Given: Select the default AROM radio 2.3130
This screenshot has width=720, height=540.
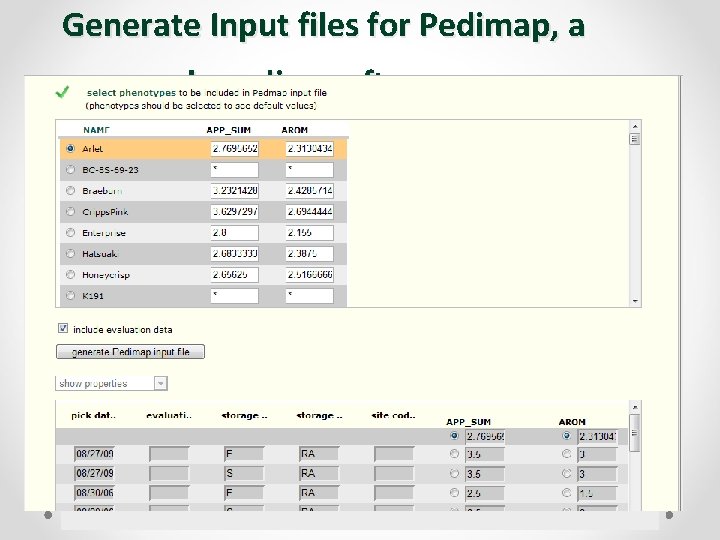Looking at the screenshot, I should coord(567,435).
